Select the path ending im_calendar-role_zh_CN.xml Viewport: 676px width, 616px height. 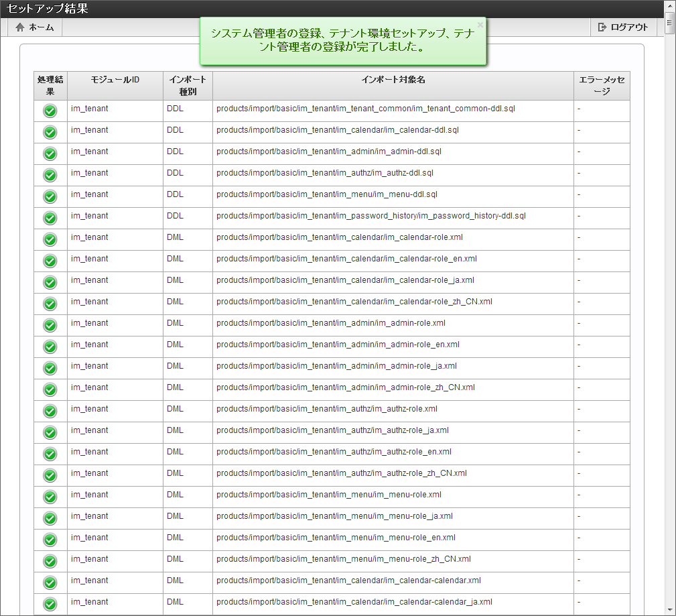[354, 302]
